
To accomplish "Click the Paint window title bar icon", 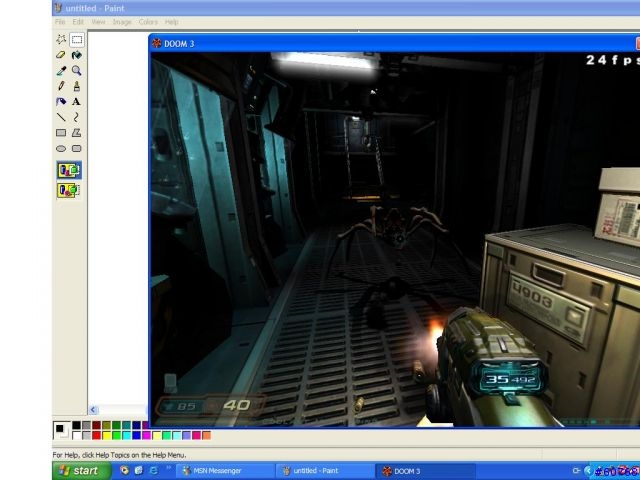I will (58, 8).
